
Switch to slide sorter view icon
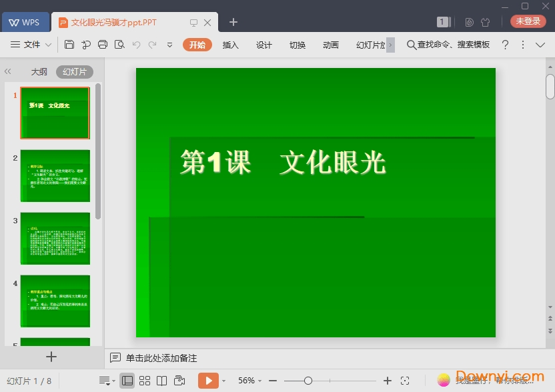[144, 381]
